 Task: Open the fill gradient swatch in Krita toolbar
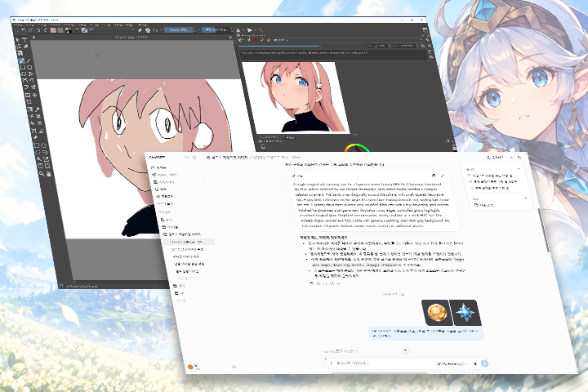pyautogui.click(x=53, y=30)
